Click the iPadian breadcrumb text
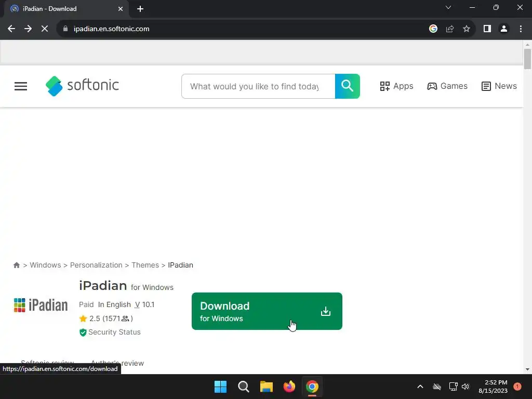532x399 pixels. click(x=180, y=265)
